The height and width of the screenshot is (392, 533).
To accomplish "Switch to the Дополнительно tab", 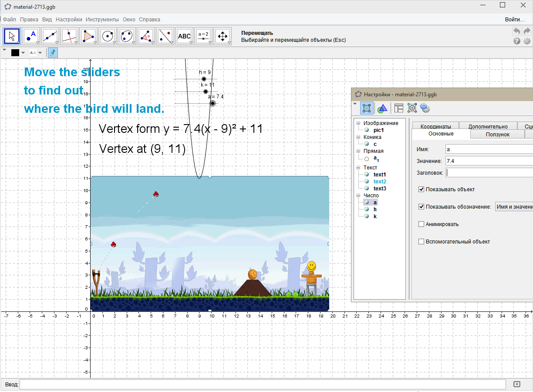I will [488, 127].
